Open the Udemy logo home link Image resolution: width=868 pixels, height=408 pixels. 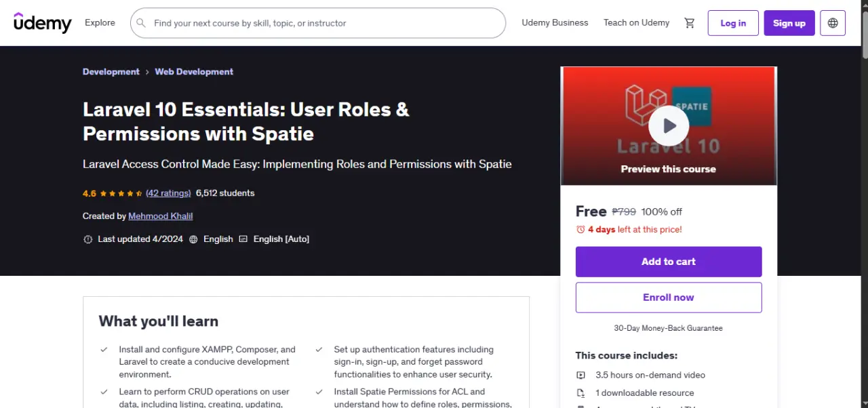(x=43, y=23)
